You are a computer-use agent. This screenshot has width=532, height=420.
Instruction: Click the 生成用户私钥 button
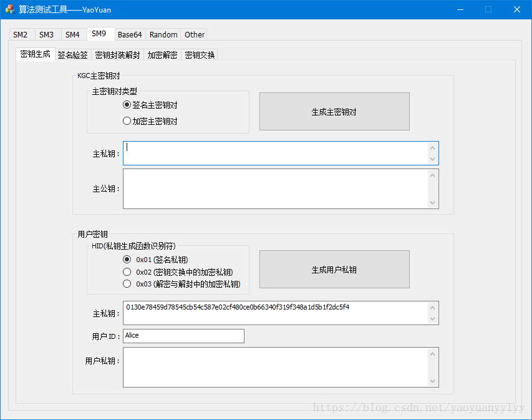pyautogui.click(x=334, y=270)
